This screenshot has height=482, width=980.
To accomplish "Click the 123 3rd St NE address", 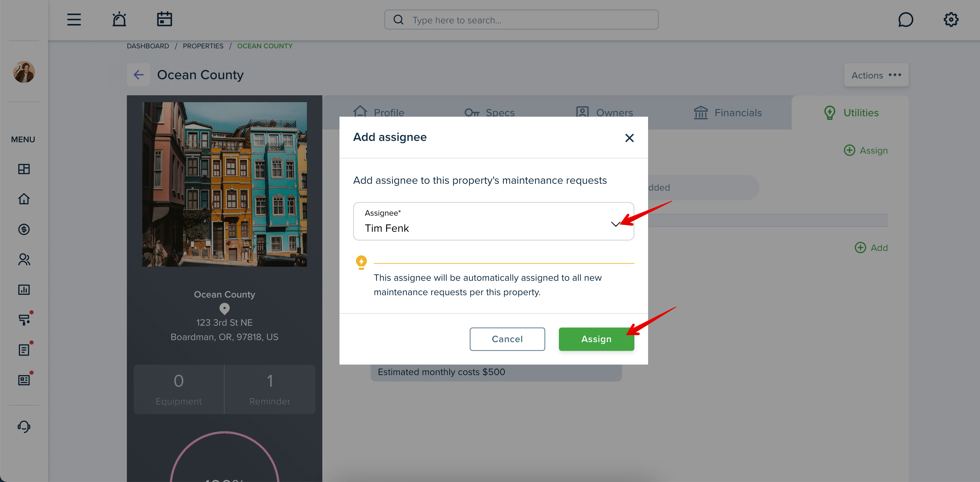I will pos(225,322).
